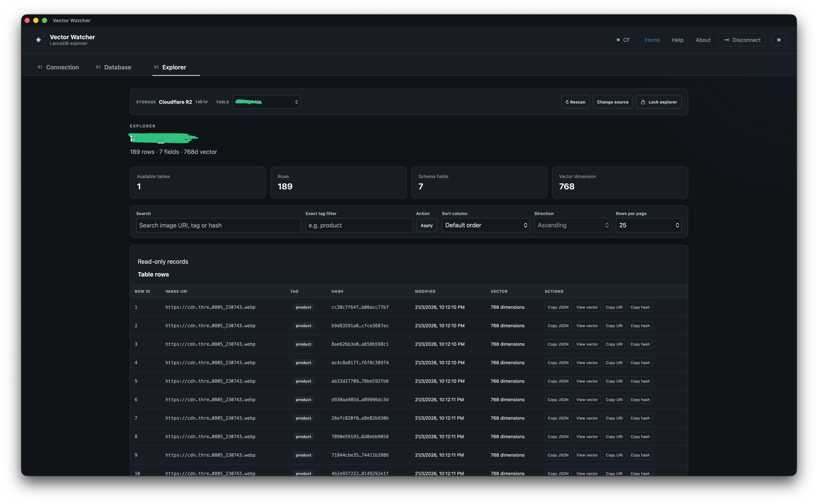Image resolution: width=818 pixels, height=504 pixels.
Task: Click the image URI in row 8
Action: pos(210,437)
